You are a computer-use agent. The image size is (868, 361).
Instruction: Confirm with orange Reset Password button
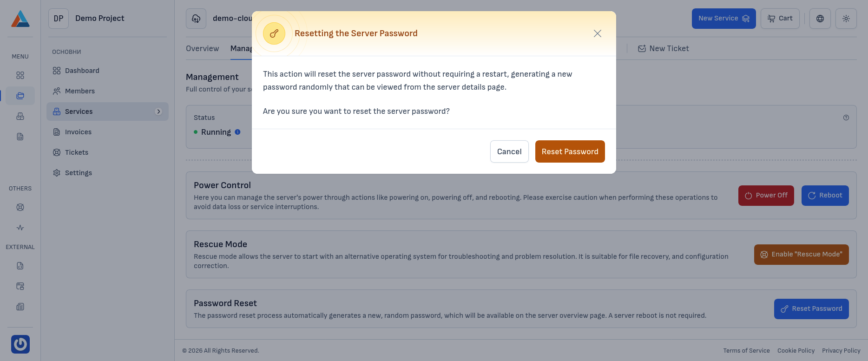[570, 151]
